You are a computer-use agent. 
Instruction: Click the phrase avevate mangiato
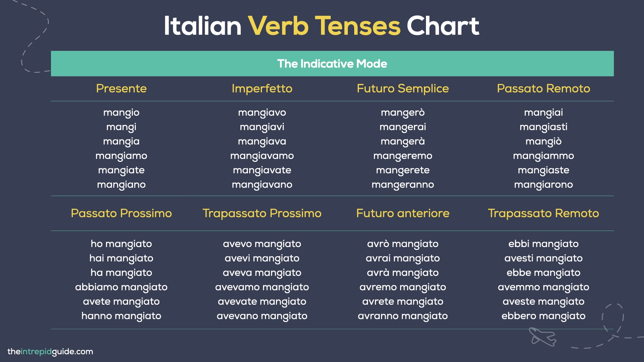tap(262, 302)
